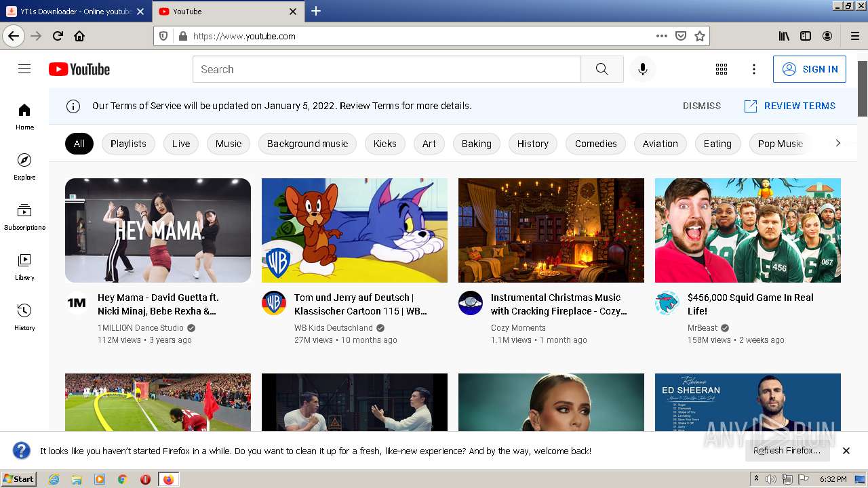
Task: Open the YouTube apps grid
Action: (x=722, y=69)
